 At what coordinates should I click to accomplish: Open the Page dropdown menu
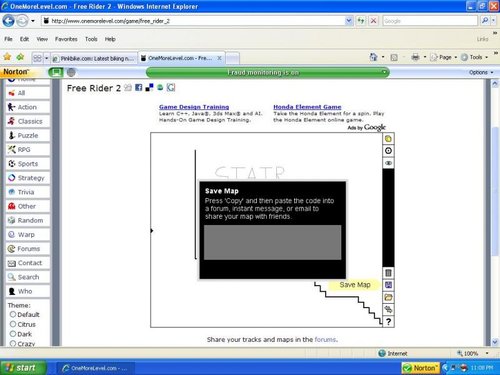[444, 57]
